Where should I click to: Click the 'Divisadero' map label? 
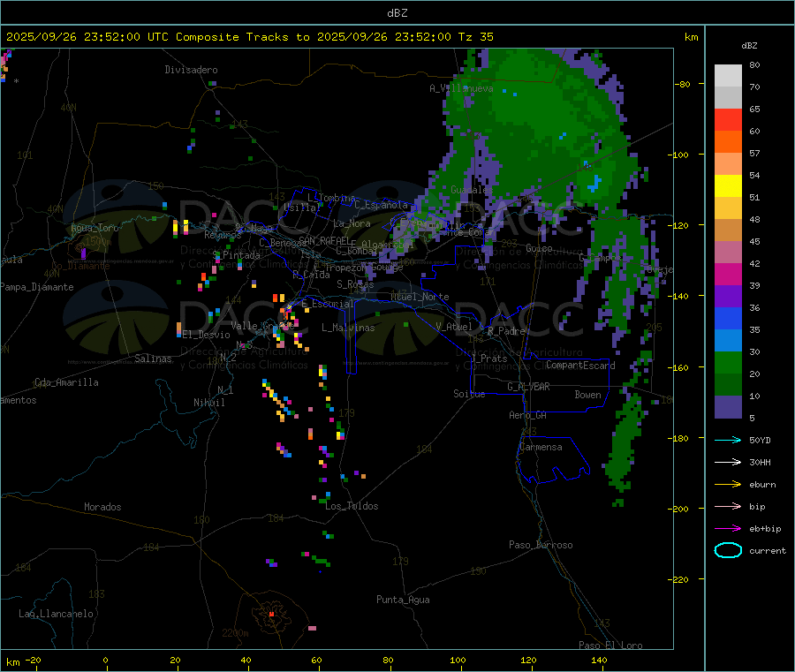pos(191,70)
